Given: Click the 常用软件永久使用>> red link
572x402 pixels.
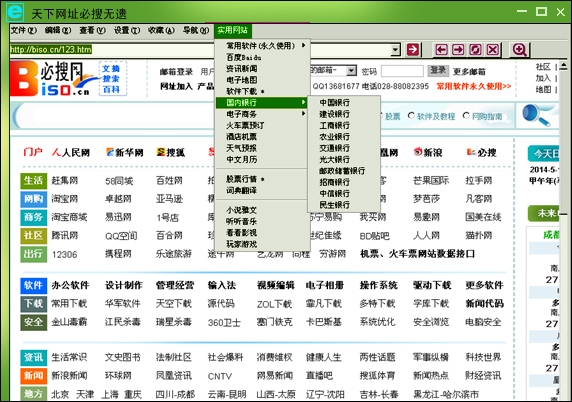Looking at the screenshot, I should [x=474, y=86].
